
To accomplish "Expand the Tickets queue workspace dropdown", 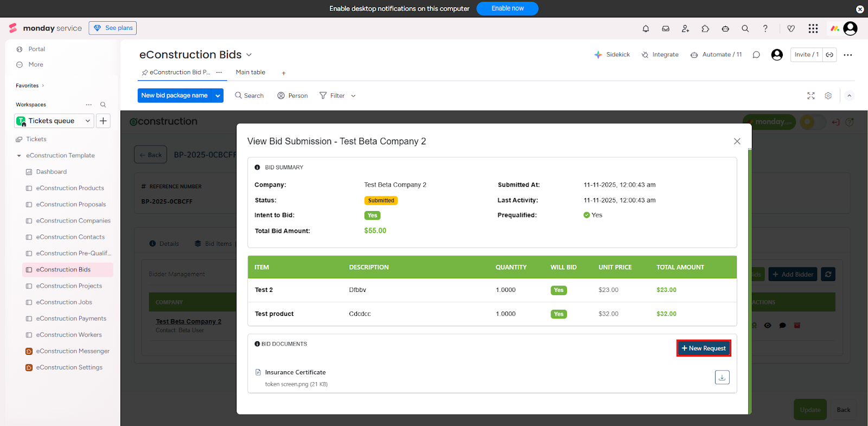I will (88, 121).
